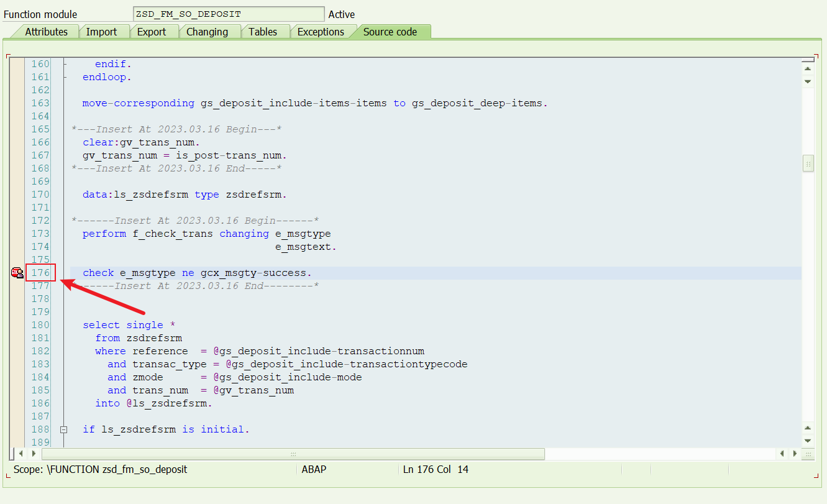
Task: Open the Changing tab
Action: click(x=207, y=32)
